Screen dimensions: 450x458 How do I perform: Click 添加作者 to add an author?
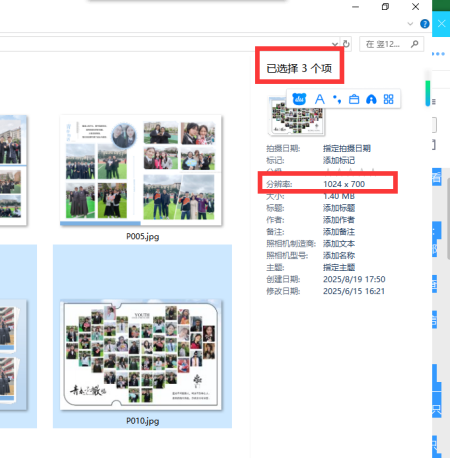tap(339, 220)
